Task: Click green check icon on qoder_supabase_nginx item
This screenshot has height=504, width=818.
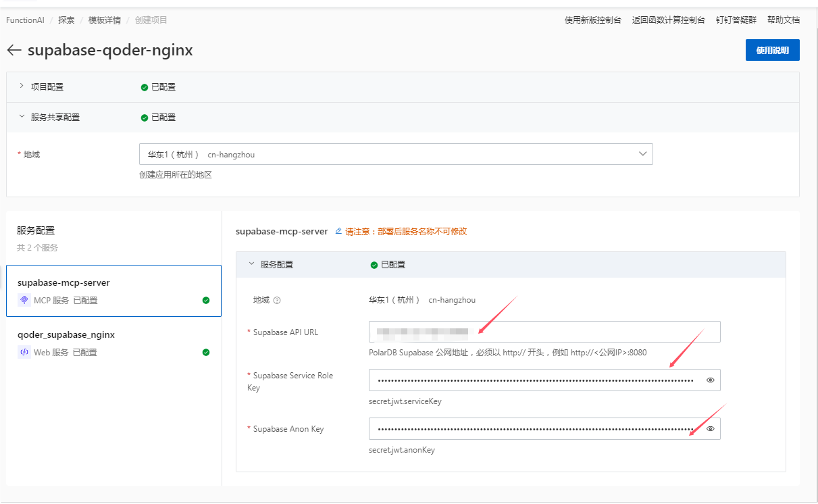Action: 206,352
